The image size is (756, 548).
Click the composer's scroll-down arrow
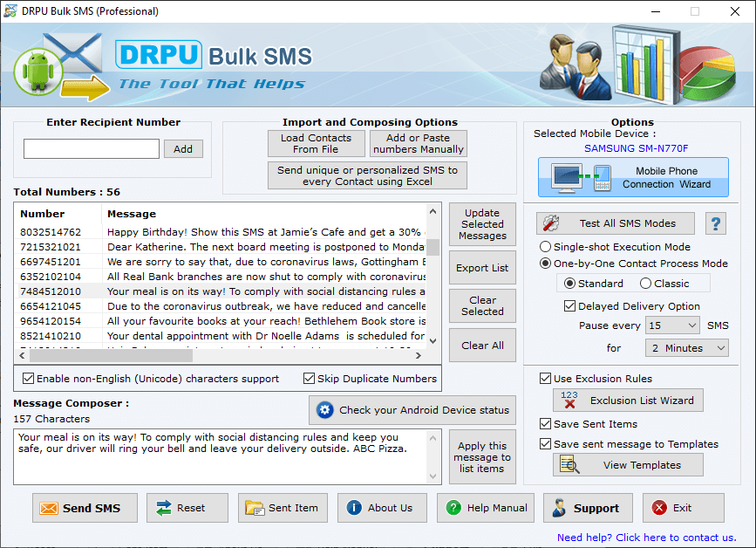tap(433, 476)
